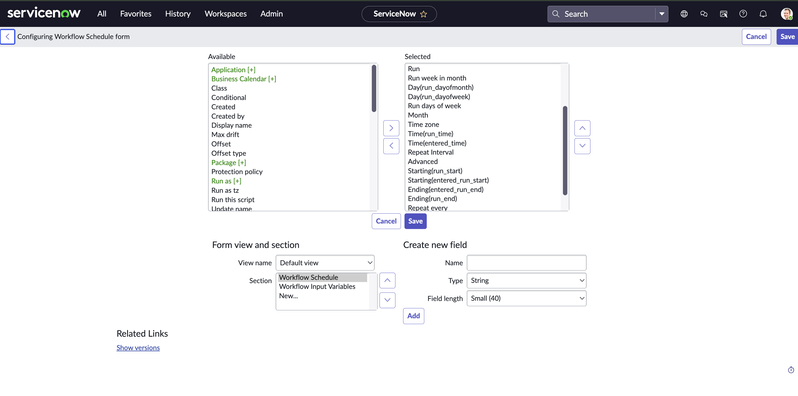Open the History menu
Screen dimensions: 798x396
click(178, 14)
